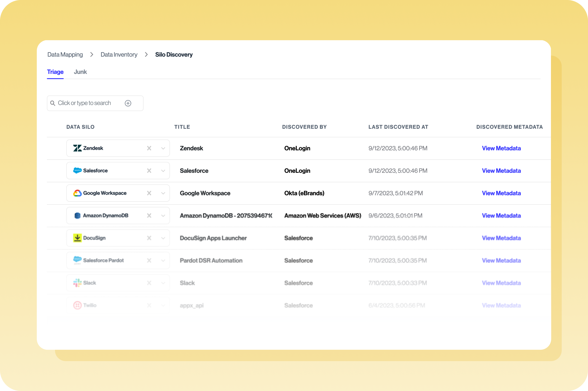This screenshot has height=391, width=588.
Task: Click the DocuSign download-arrow logo icon
Action: 77,238
